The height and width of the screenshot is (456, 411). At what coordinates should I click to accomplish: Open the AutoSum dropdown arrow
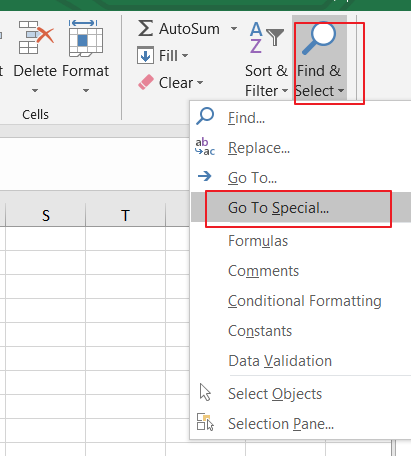click(234, 29)
